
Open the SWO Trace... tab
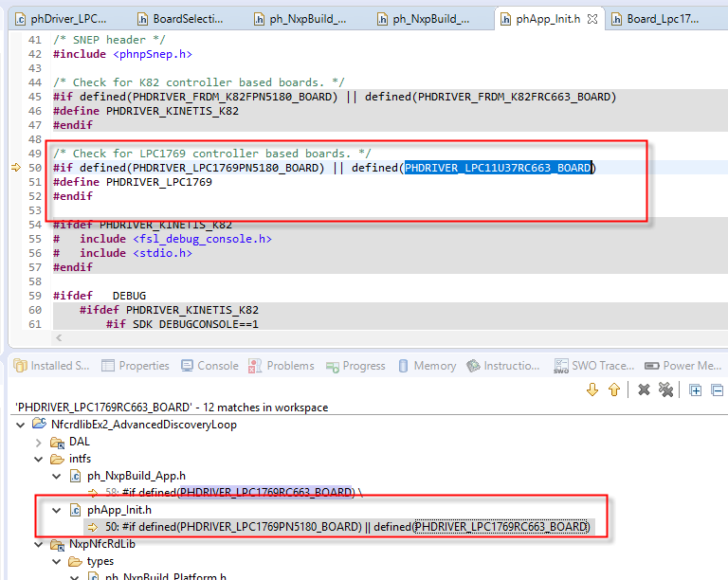593,366
